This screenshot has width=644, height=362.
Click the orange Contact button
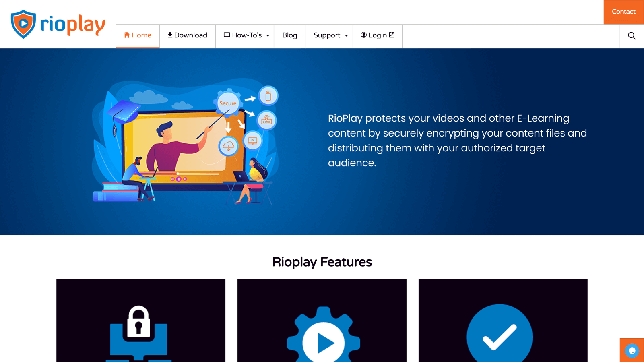[x=623, y=12]
